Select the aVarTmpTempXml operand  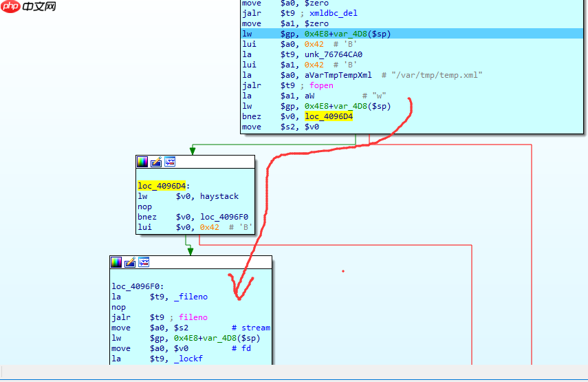338,75
